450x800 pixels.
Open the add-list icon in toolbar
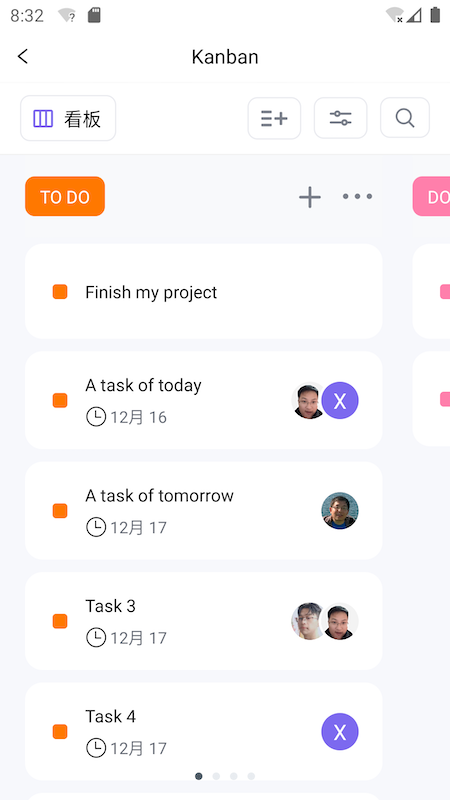274,118
